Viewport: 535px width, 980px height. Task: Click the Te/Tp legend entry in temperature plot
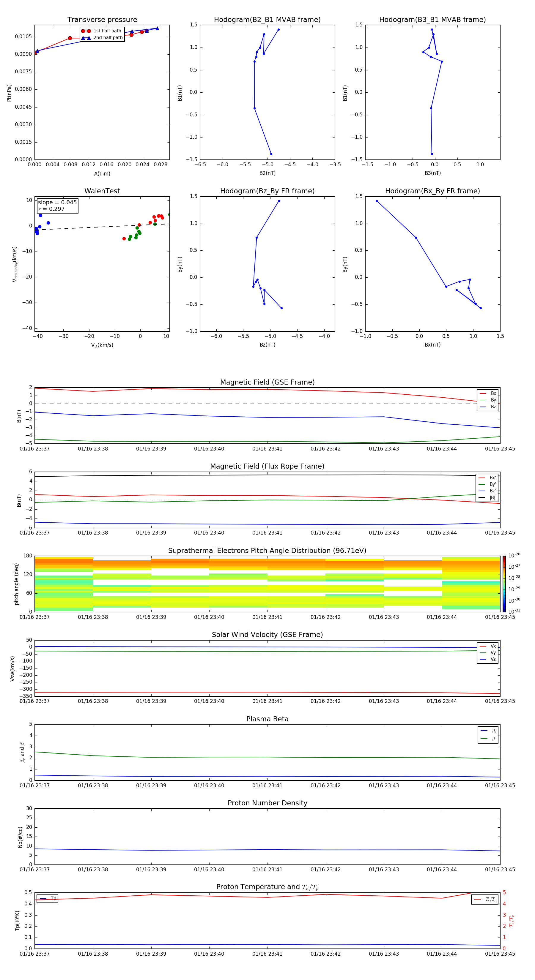point(485,899)
